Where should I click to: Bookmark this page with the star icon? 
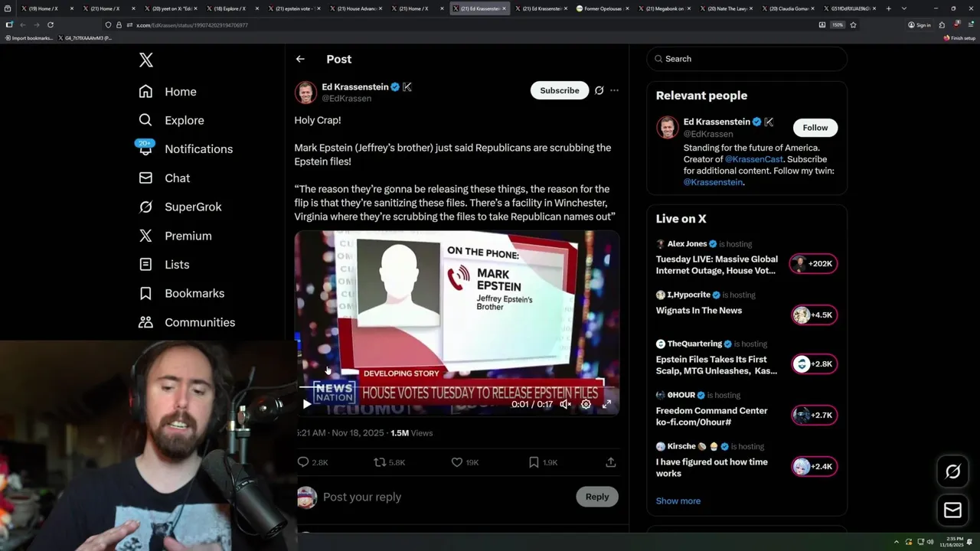coord(853,25)
